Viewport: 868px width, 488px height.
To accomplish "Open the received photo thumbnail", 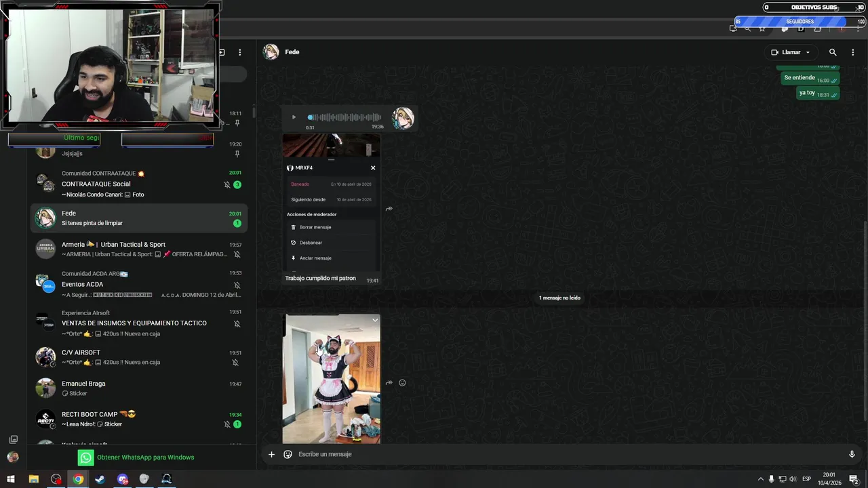I will point(331,379).
